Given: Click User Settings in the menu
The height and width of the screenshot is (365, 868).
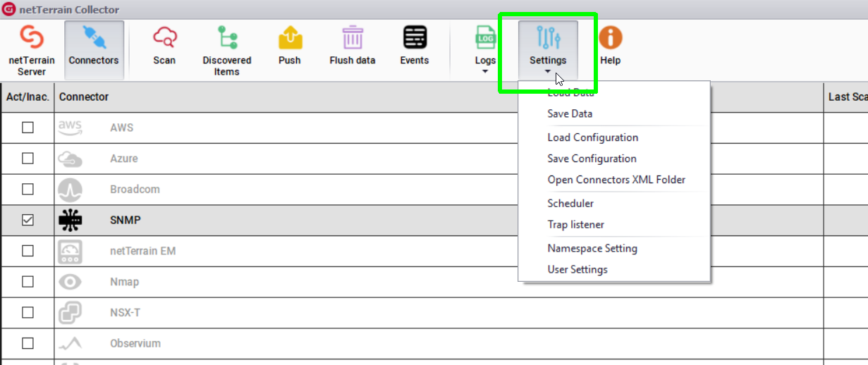Looking at the screenshot, I should tap(577, 270).
